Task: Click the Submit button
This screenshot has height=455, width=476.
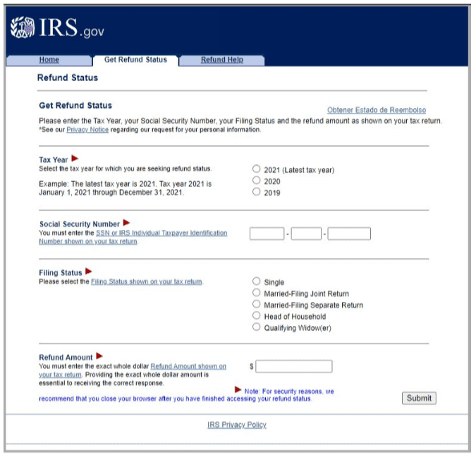Action: coord(419,398)
